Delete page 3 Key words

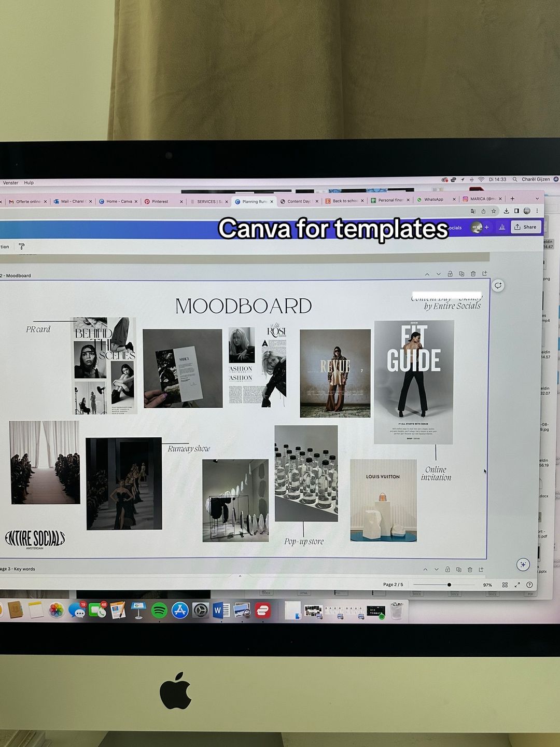470,569
